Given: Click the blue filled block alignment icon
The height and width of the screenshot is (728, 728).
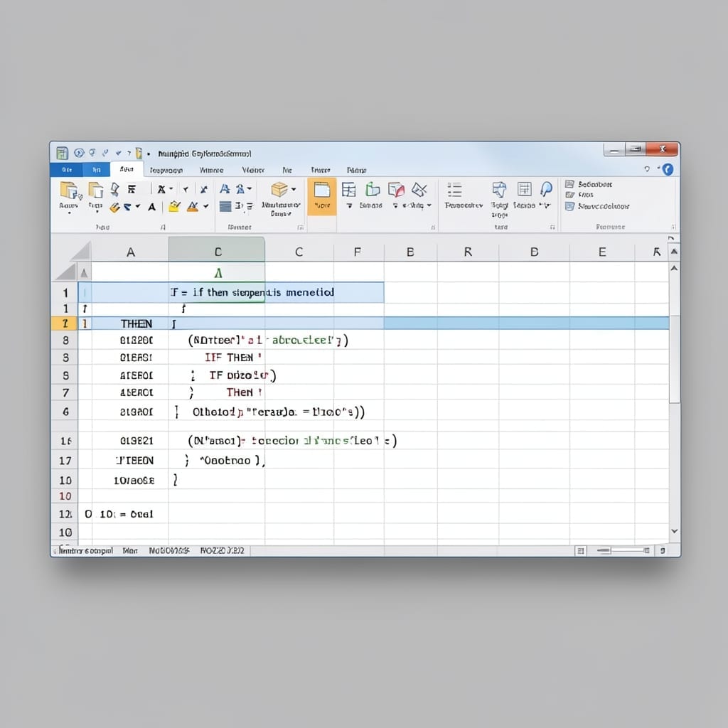Looking at the screenshot, I should pos(225,206).
